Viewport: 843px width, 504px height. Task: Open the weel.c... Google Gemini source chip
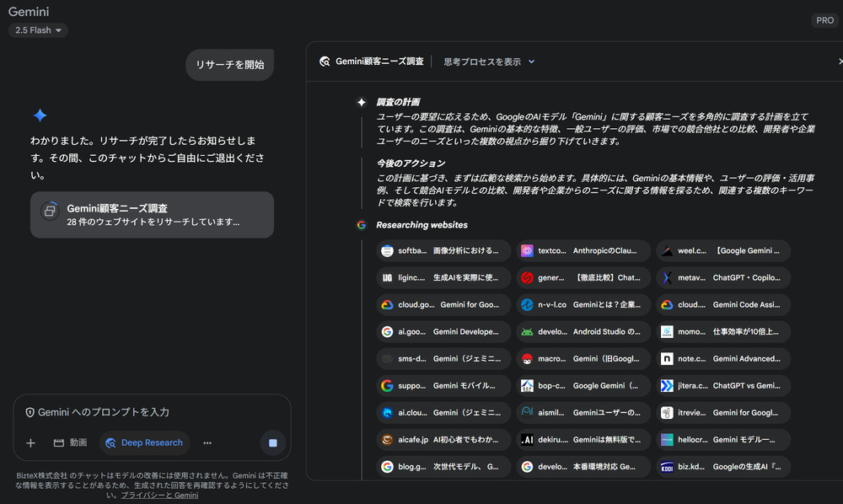(723, 250)
